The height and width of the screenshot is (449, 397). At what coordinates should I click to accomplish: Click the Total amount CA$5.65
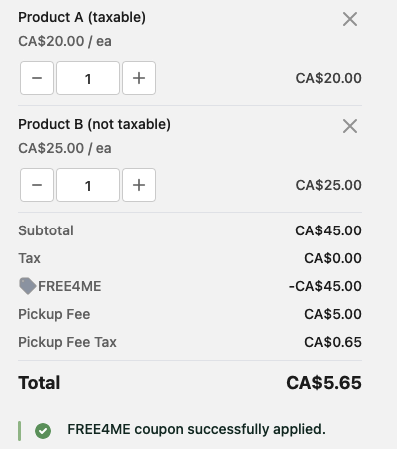click(324, 383)
